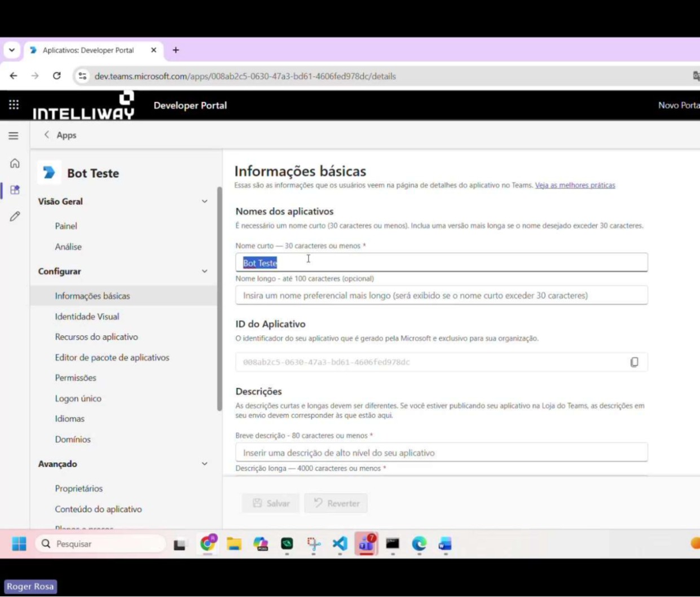
Task: Open File Explorer from taskbar
Action: tap(234, 543)
